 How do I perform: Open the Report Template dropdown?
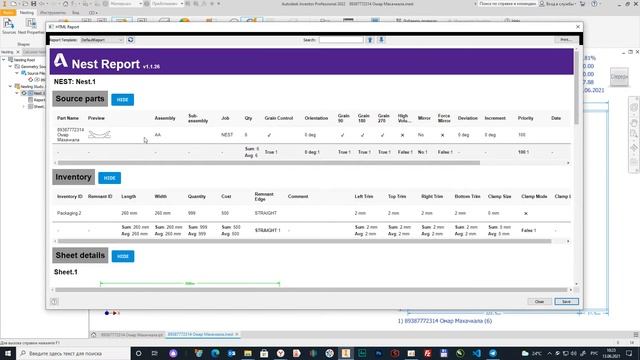click(101, 40)
